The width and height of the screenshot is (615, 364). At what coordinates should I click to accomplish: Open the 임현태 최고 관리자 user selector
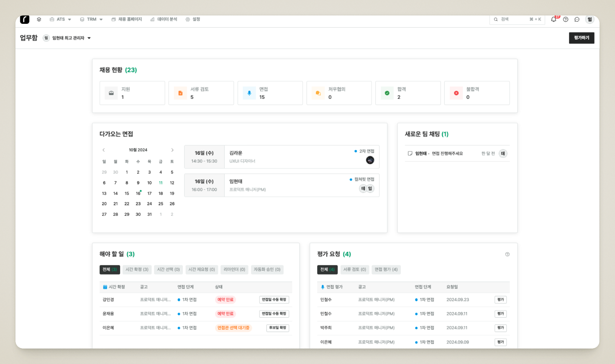coord(68,38)
